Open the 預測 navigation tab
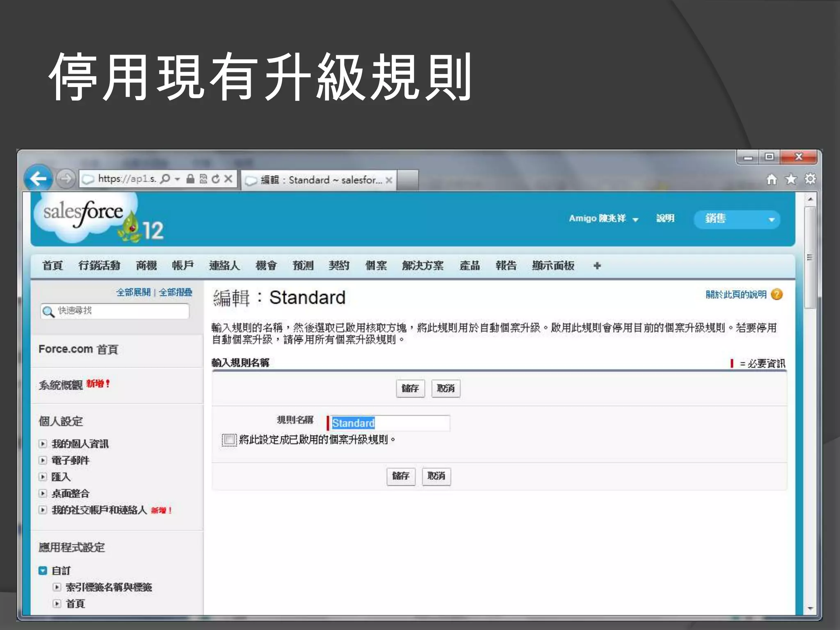This screenshot has width=840, height=630. point(303,266)
